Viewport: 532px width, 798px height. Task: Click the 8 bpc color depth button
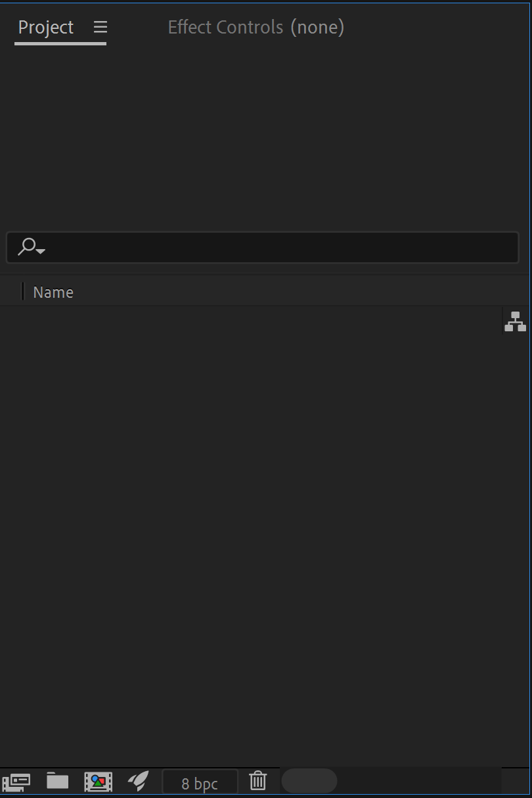200,782
